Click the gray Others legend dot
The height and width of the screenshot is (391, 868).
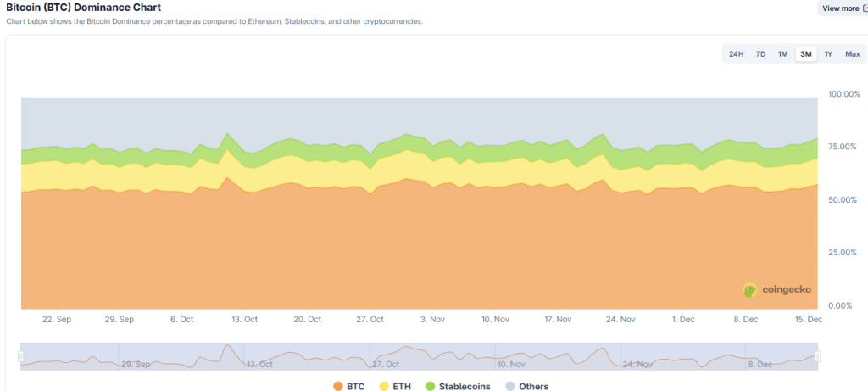(510, 386)
